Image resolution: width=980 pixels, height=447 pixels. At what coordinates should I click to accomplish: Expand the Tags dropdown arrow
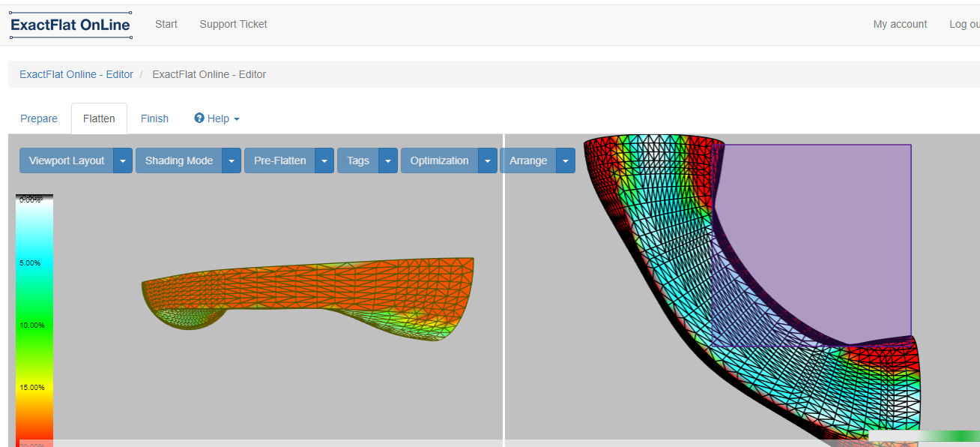point(388,160)
